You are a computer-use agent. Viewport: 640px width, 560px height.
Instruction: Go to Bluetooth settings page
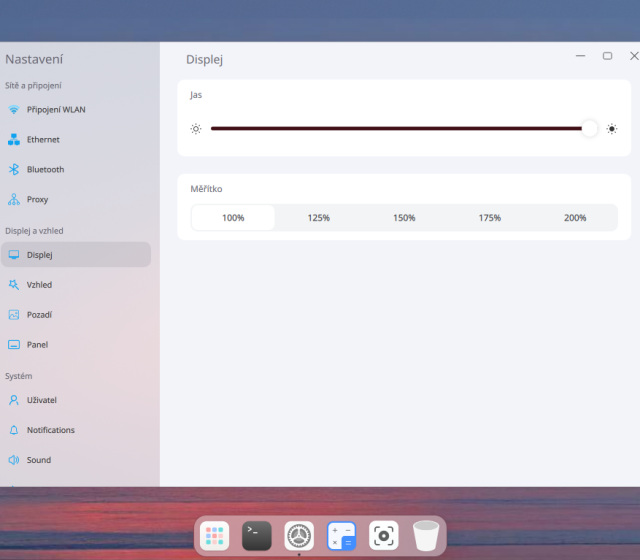45,170
